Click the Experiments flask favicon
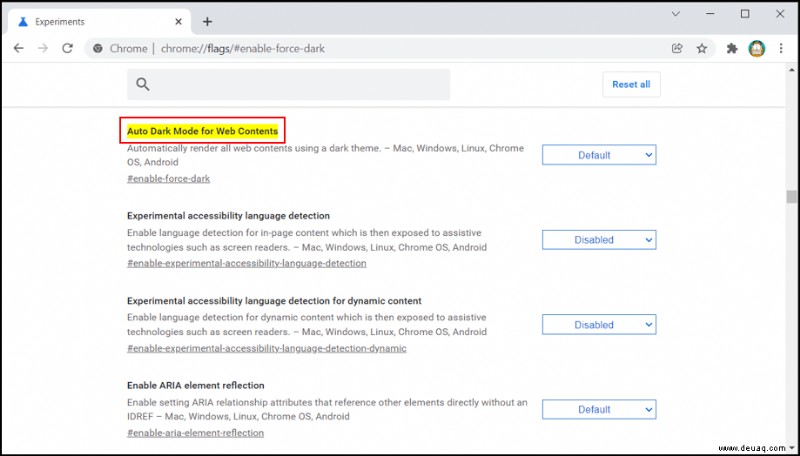 pyautogui.click(x=23, y=21)
